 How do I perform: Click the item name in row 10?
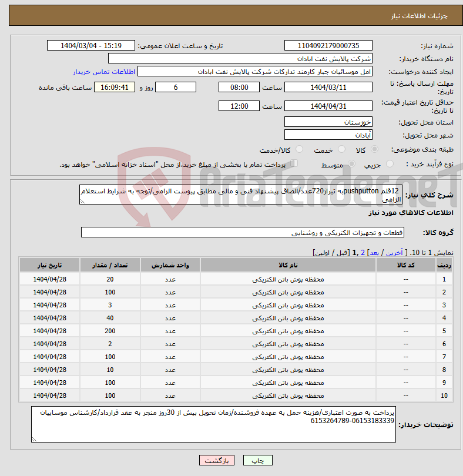tap(288, 395)
